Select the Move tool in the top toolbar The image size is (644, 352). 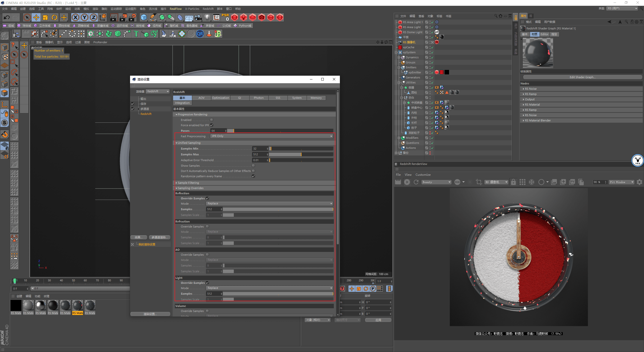[36, 17]
